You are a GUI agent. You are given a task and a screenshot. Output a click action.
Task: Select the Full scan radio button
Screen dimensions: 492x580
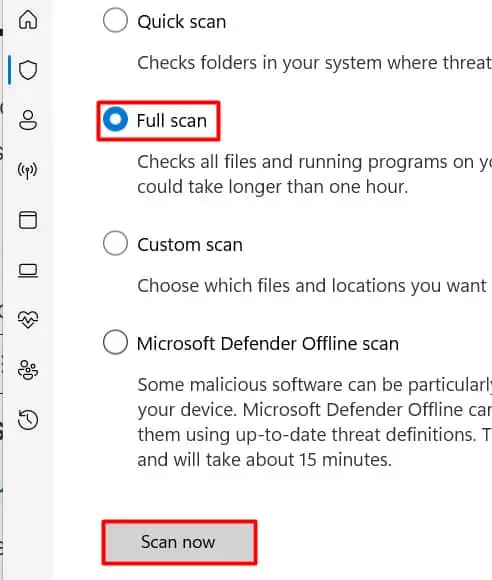115,119
